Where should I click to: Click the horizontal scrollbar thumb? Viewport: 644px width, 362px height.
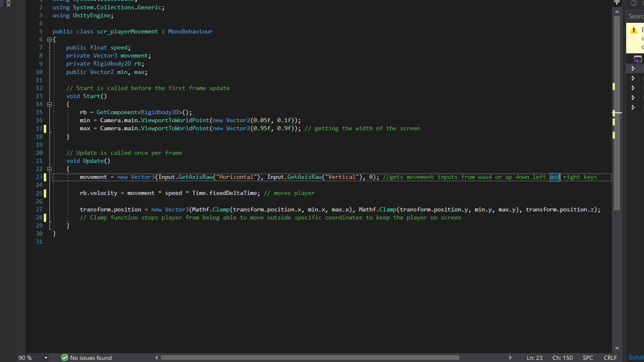(x=310, y=358)
